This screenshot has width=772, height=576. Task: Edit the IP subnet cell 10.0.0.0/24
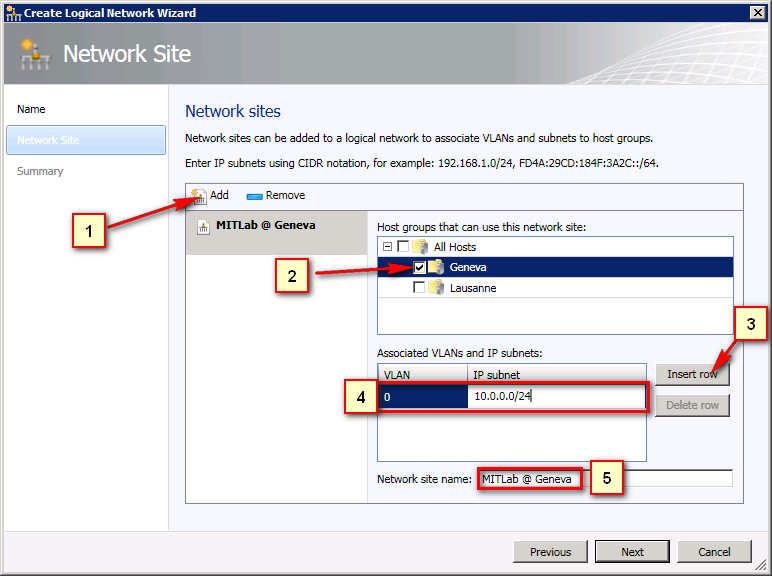[x=555, y=397]
